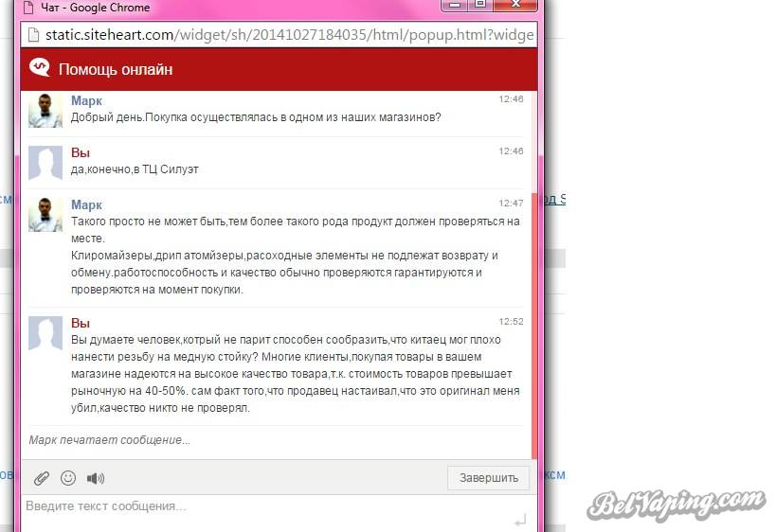Click the text 'Клиромайзеры,дрип атомйзеры'
Viewport: 776px width, 532px height.
[x=157, y=256]
